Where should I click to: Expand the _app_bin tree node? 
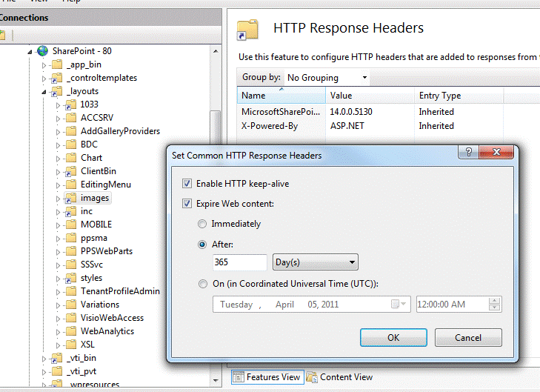tap(44, 65)
